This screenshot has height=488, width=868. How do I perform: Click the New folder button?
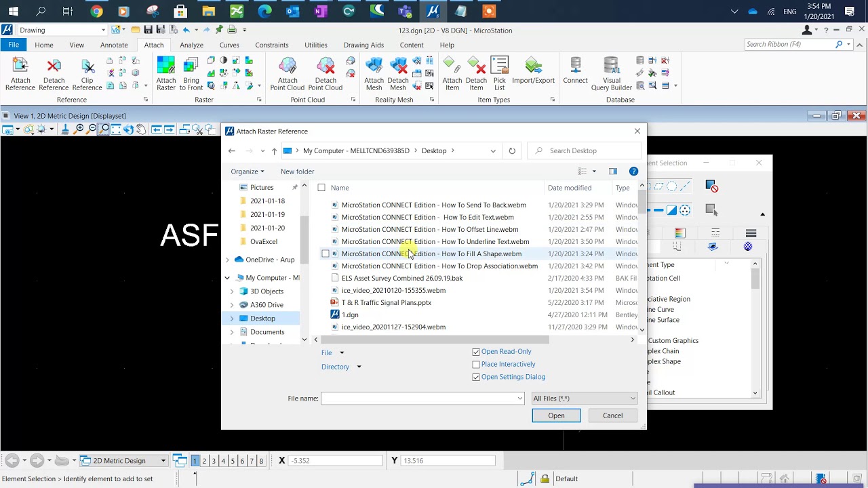tap(297, 171)
